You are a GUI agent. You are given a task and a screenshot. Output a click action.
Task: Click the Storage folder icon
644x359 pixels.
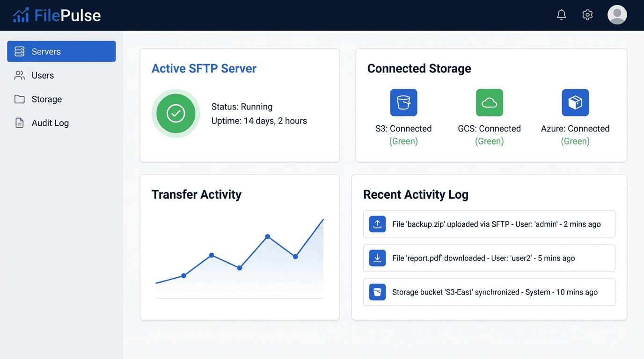click(x=19, y=99)
